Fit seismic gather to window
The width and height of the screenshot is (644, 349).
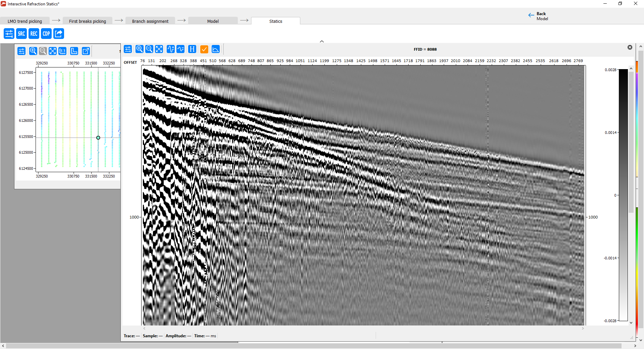click(x=159, y=49)
